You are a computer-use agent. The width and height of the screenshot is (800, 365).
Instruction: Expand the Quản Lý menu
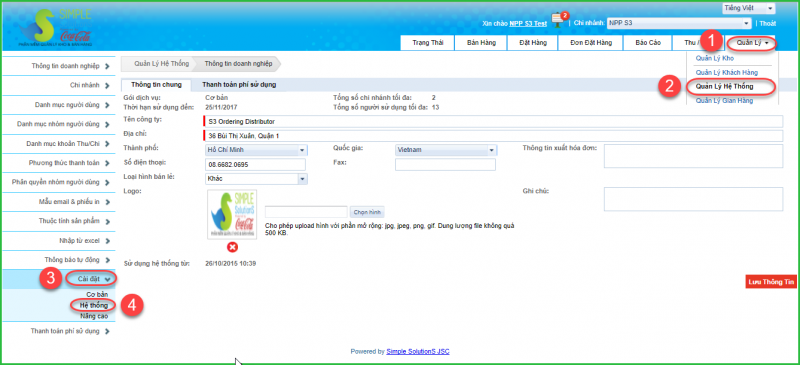pos(752,43)
